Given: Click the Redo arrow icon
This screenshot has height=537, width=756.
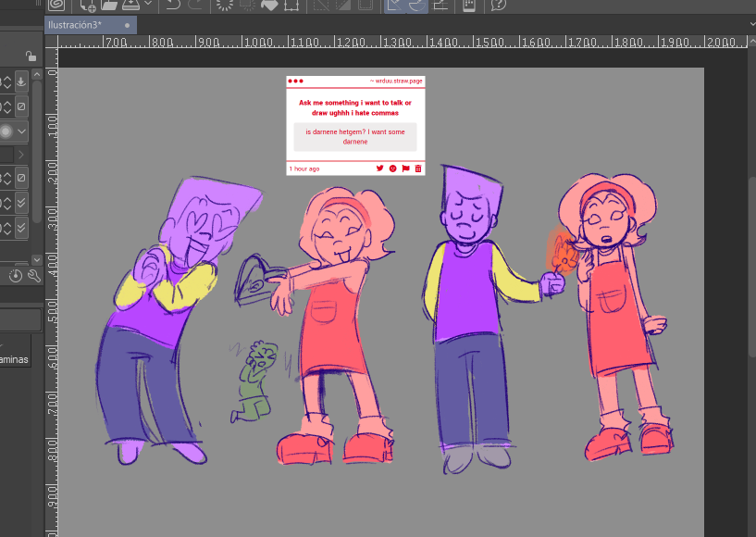Looking at the screenshot, I should [195, 5].
